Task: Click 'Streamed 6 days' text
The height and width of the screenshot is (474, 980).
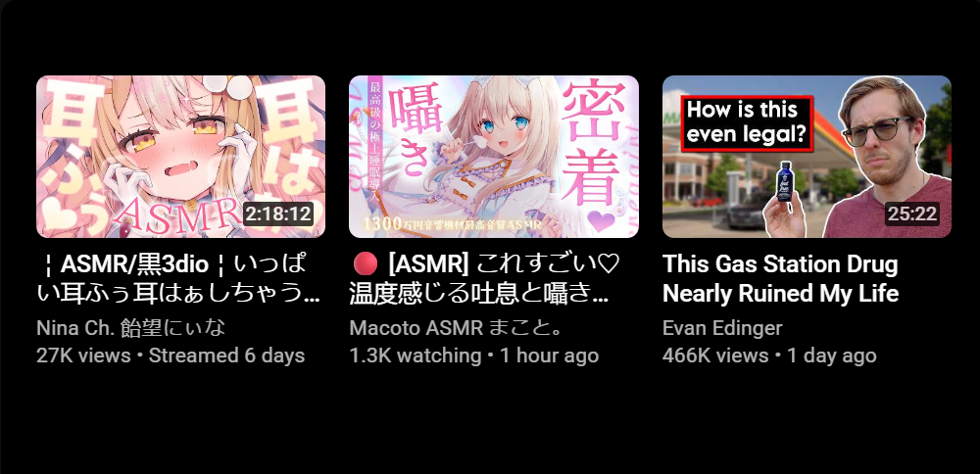Action: (227, 355)
